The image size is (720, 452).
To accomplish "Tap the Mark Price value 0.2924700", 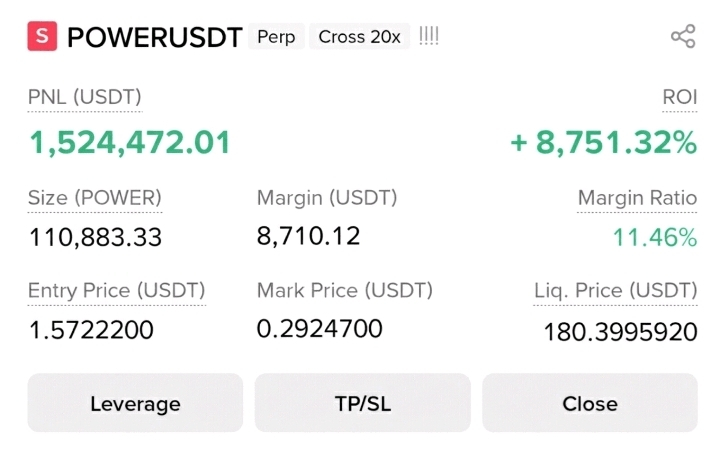I will 320,329.
